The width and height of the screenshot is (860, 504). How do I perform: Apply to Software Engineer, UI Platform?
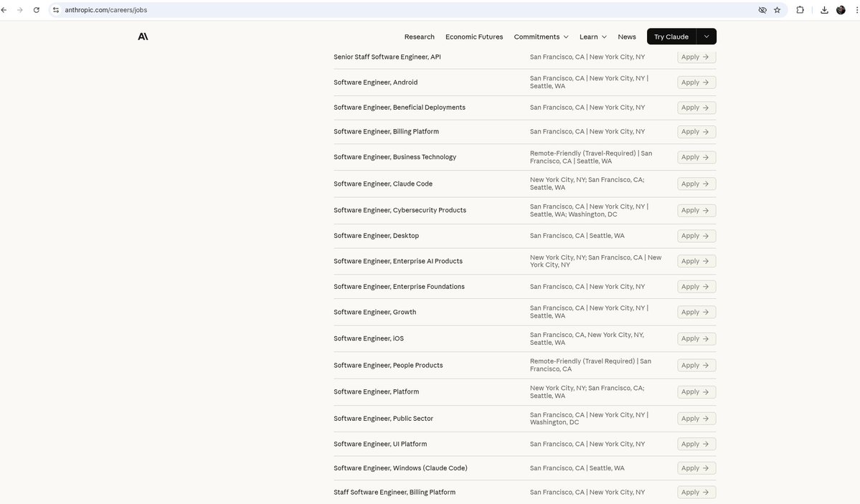tap(696, 444)
